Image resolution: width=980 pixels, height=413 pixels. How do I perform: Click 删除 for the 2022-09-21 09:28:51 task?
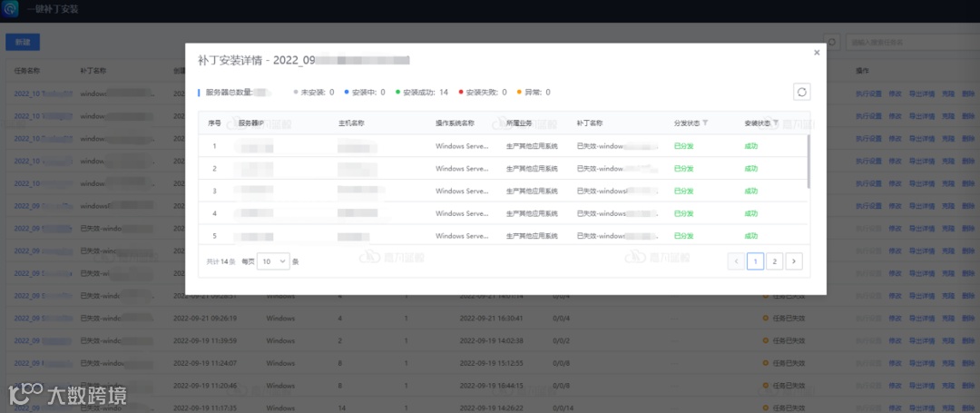pos(968,296)
